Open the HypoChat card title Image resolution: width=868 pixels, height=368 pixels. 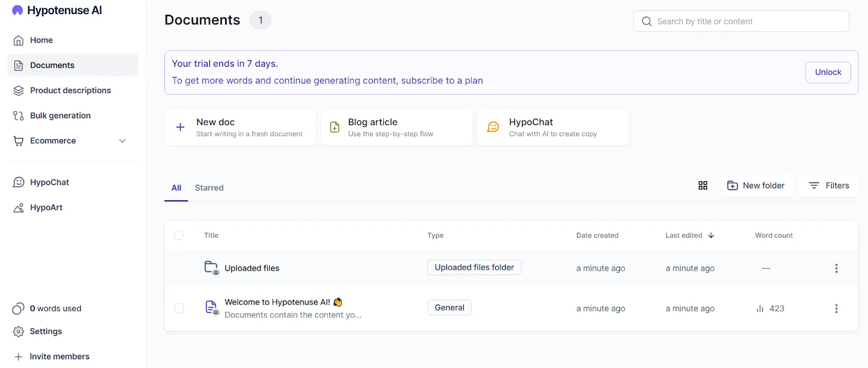coord(531,122)
